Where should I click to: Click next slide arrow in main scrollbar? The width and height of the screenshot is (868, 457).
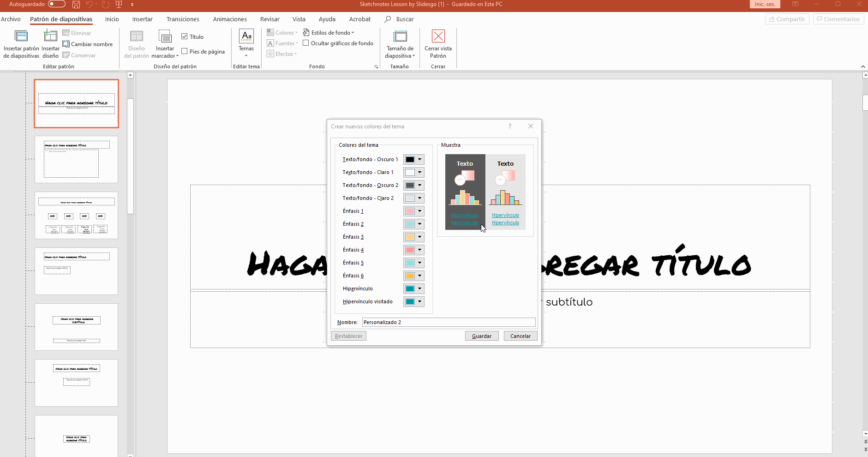[865, 449]
